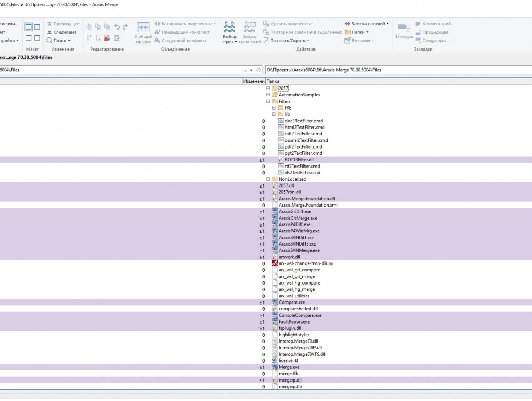
Task: Click Следующая bookmark button
Action: click(430, 41)
